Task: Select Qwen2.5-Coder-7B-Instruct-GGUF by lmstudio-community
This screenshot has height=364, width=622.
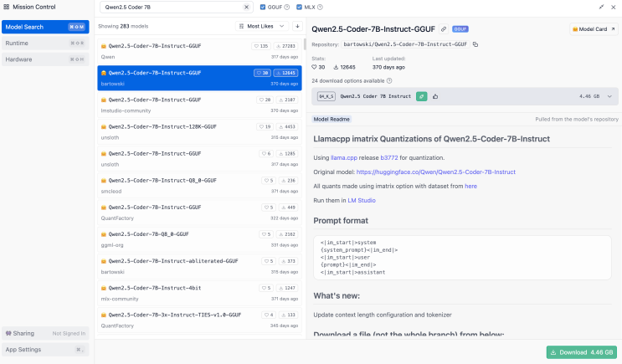Action: tap(199, 105)
